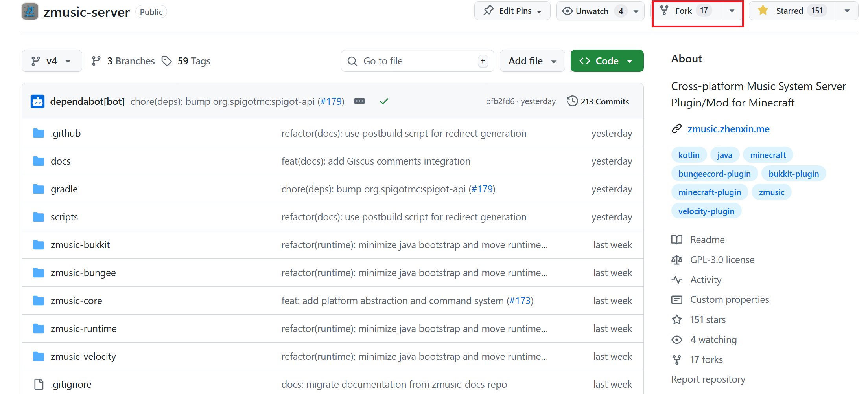Click the Report repository link
The image size is (868, 394).
point(708,379)
